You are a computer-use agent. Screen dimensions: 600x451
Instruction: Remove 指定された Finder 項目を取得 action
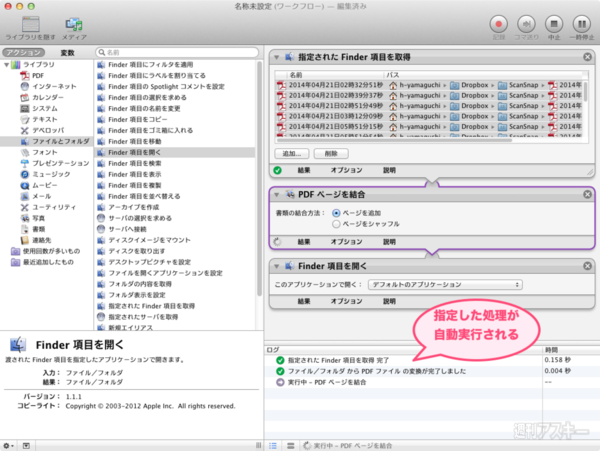tap(587, 57)
